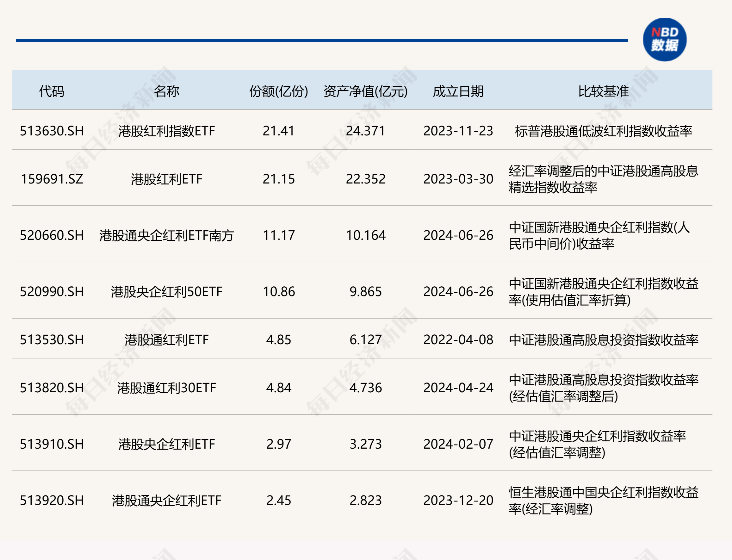Select the name 港股央企红利50ETF
Image resolution: width=732 pixels, height=560 pixels.
tap(167, 292)
